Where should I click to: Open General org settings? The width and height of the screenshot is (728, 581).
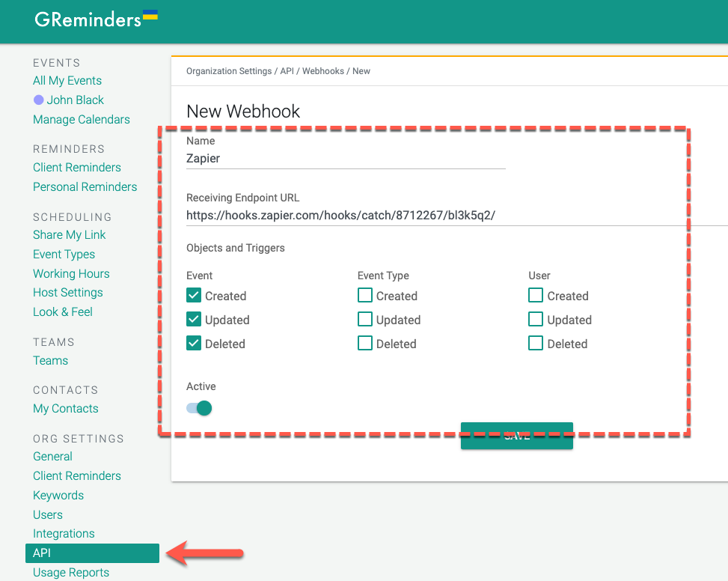pyautogui.click(x=52, y=457)
